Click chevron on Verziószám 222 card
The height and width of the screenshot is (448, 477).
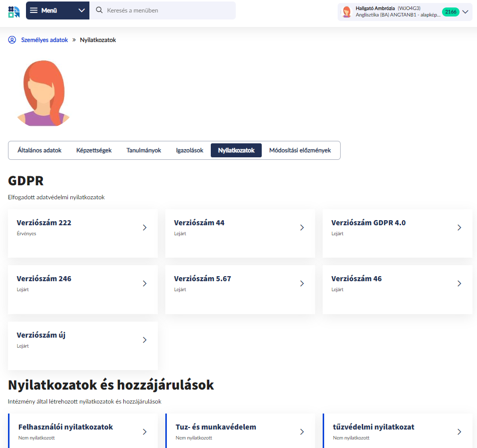coord(145,228)
